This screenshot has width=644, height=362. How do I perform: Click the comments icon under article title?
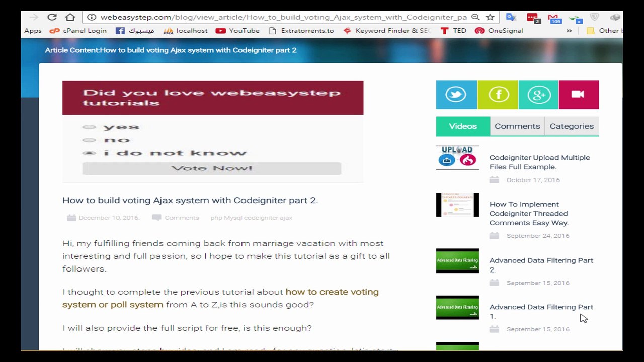pos(157,218)
